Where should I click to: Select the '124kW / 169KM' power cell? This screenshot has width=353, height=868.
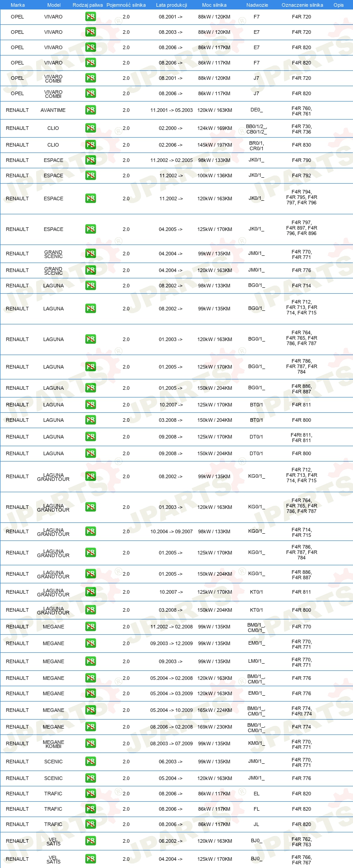point(215,128)
